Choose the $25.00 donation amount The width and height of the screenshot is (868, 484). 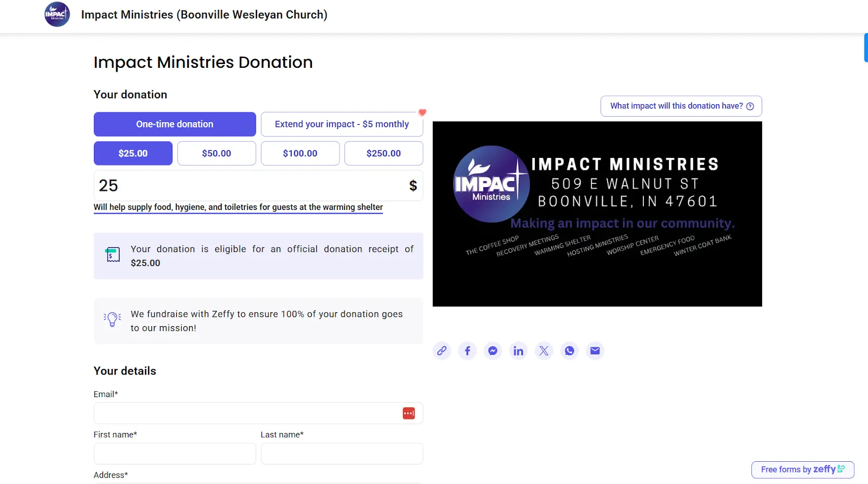(133, 154)
